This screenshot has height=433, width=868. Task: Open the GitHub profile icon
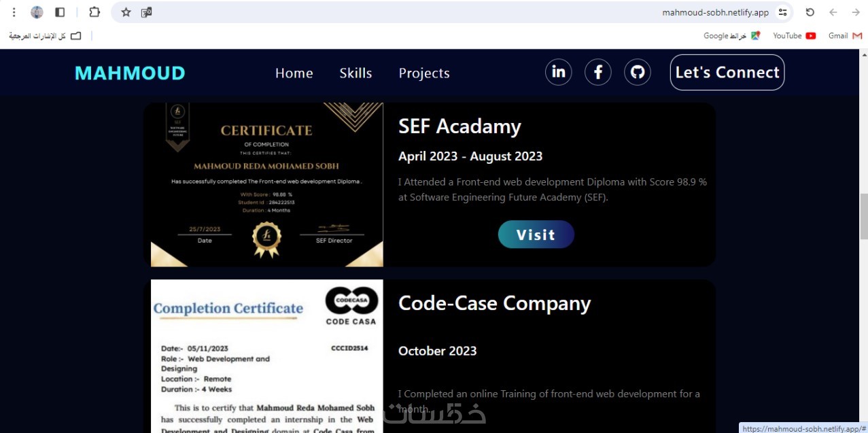point(638,72)
